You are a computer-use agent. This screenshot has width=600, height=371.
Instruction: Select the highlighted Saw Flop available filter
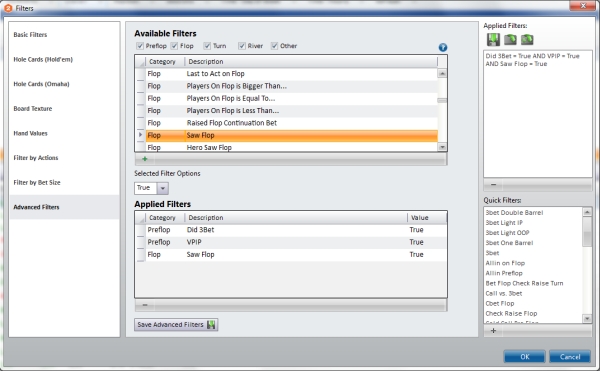292,135
